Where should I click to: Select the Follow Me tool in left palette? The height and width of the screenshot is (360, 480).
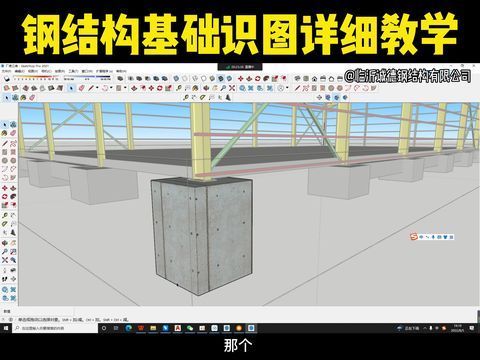13,196
